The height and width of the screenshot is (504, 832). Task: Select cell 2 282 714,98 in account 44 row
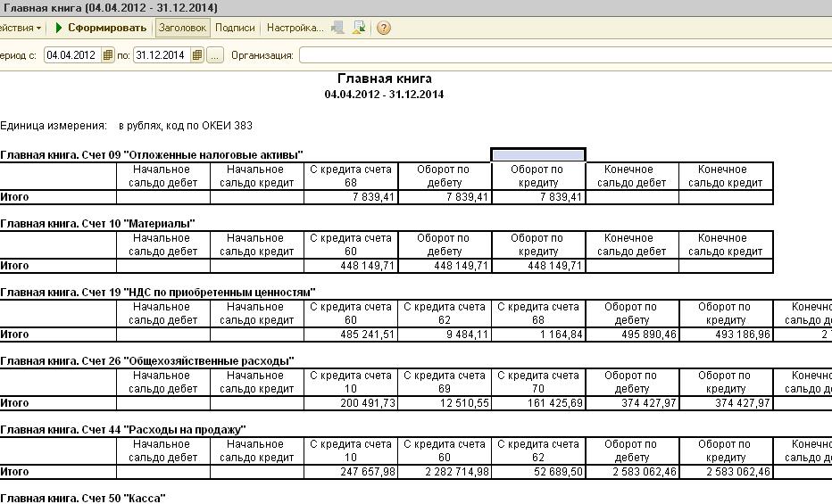coord(445,472)
